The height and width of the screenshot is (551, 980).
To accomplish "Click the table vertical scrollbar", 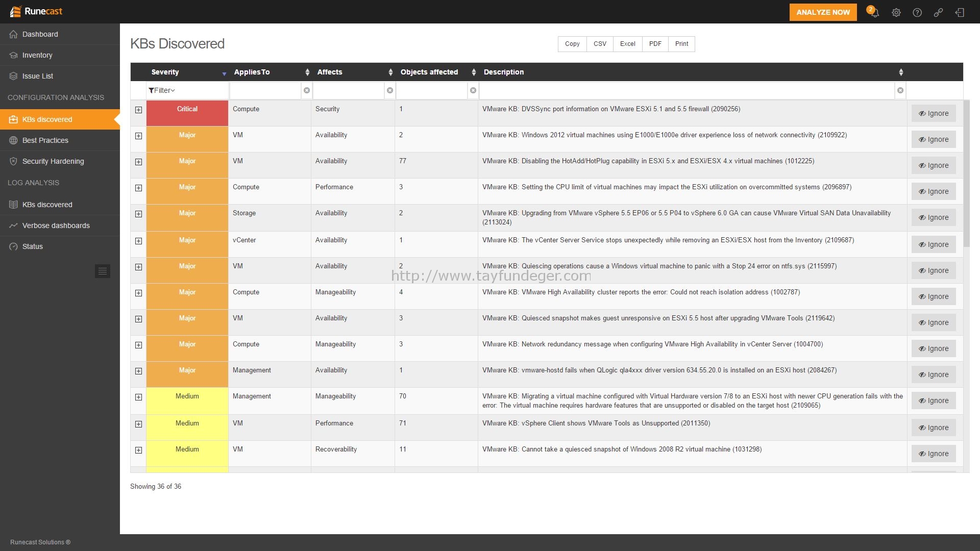I will point(966,173).
